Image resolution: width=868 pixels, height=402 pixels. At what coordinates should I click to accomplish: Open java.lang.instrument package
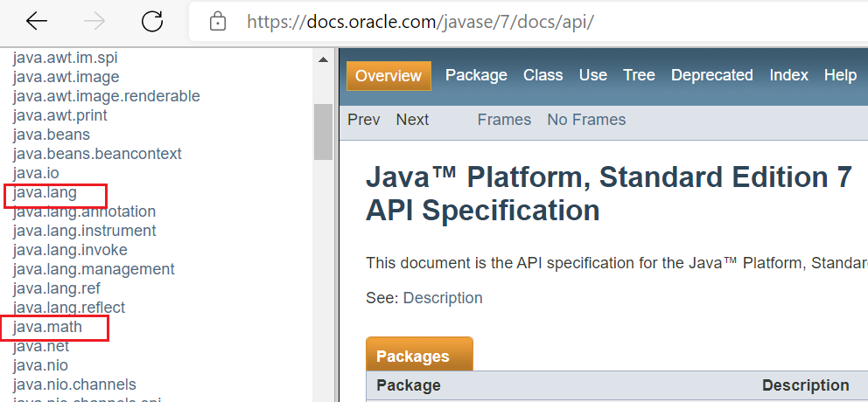(x=85, y=231)
